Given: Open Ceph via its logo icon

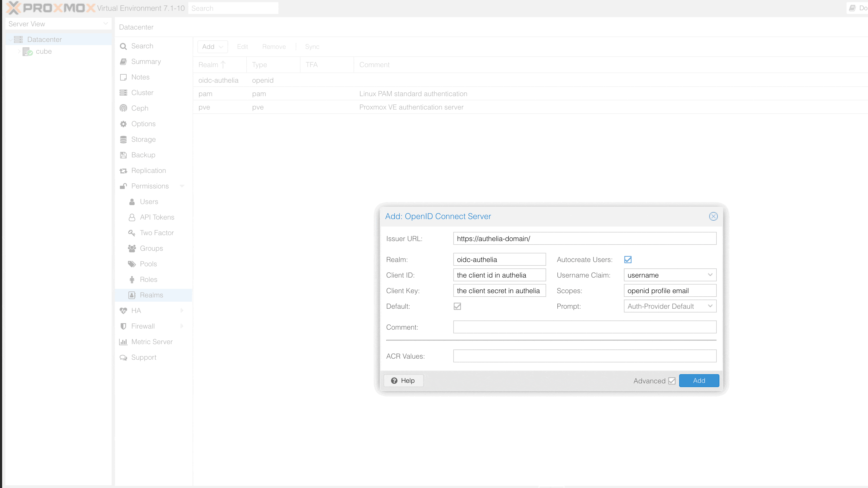Looking at the screenshot, I should pos(123,108).
